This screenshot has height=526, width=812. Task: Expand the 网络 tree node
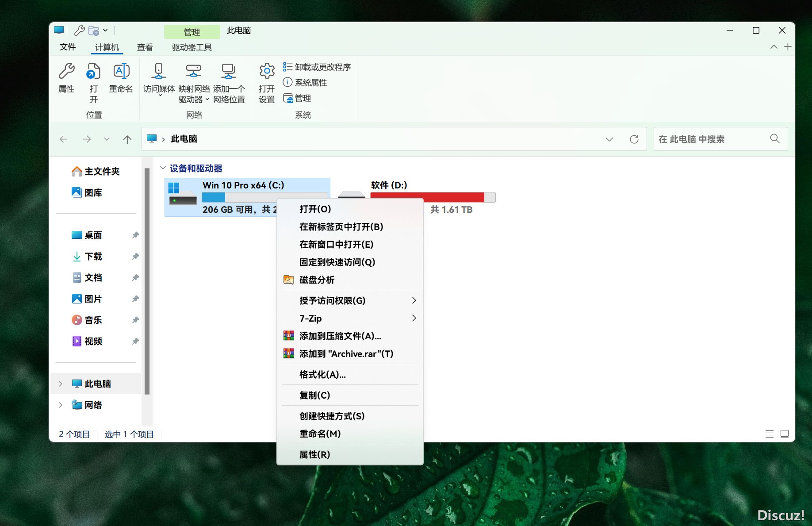pos(61,405)
